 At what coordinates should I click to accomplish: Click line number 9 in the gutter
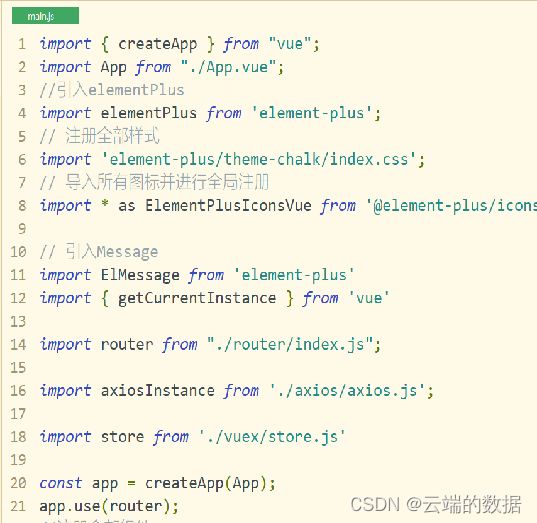22,228
